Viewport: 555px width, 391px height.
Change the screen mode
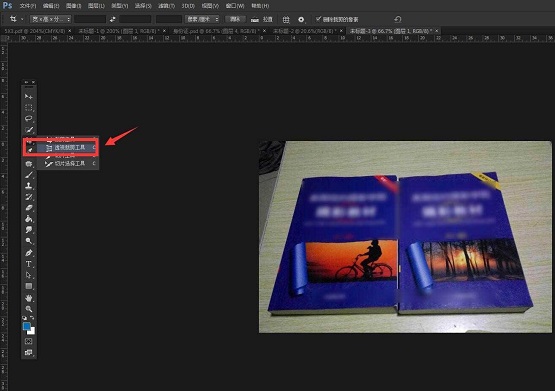click(29, 352)
